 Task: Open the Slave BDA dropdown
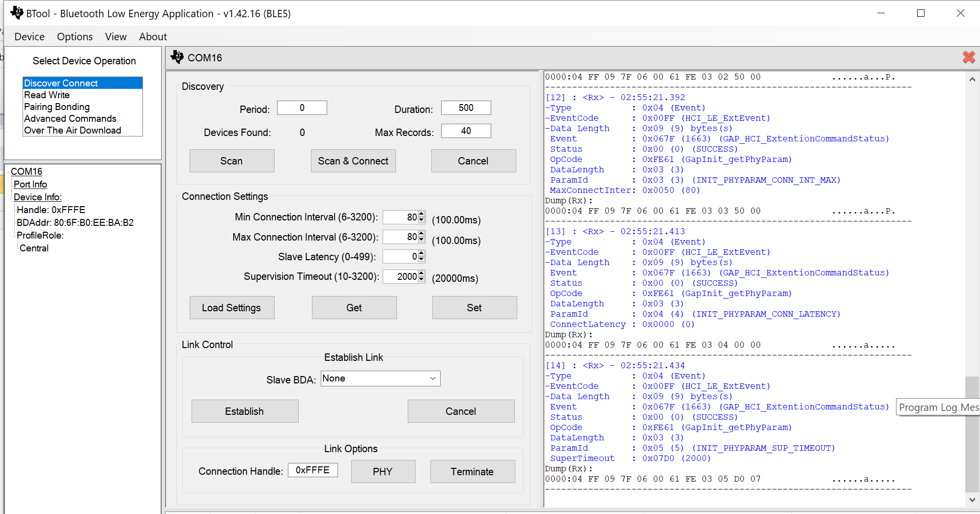[432, 379]
